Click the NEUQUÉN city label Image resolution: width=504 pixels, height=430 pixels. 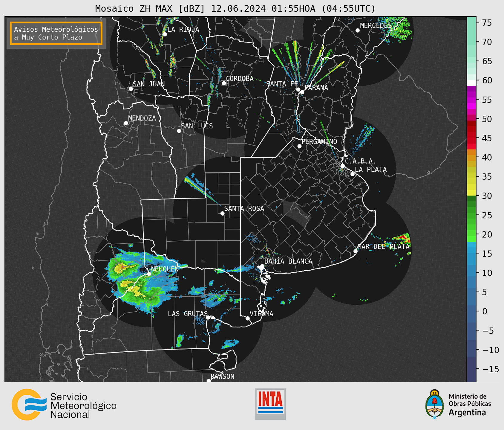point(165,269)
